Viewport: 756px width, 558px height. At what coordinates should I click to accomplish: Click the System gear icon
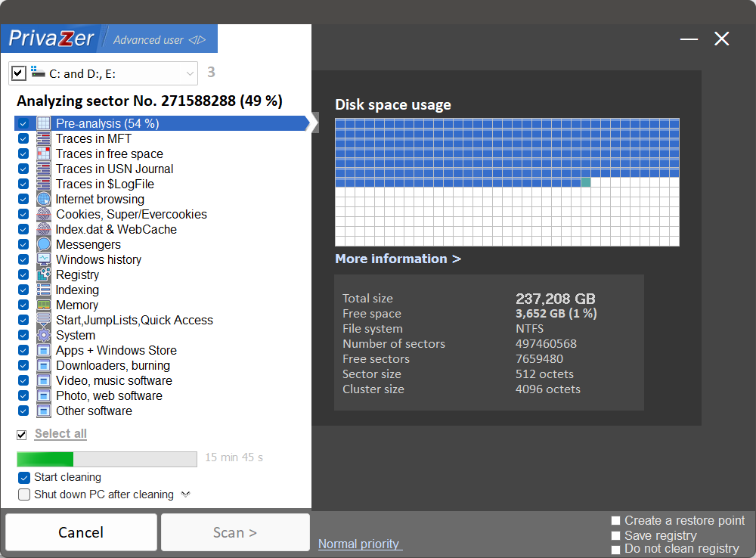click(x=43, y=335)
